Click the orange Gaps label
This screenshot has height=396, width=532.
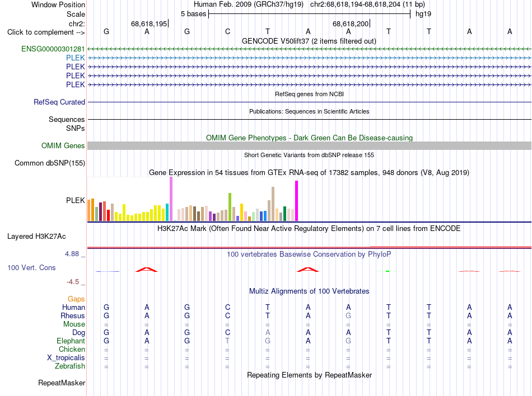tap(76, 299)
